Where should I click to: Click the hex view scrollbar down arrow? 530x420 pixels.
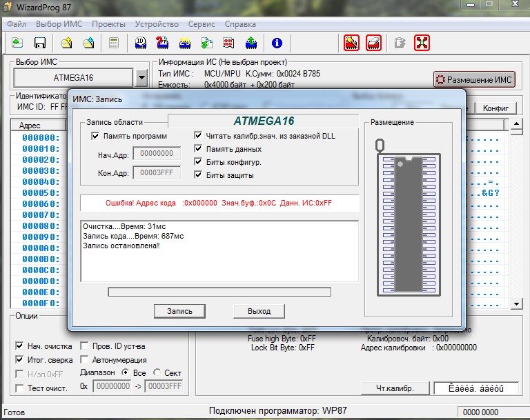515,303
